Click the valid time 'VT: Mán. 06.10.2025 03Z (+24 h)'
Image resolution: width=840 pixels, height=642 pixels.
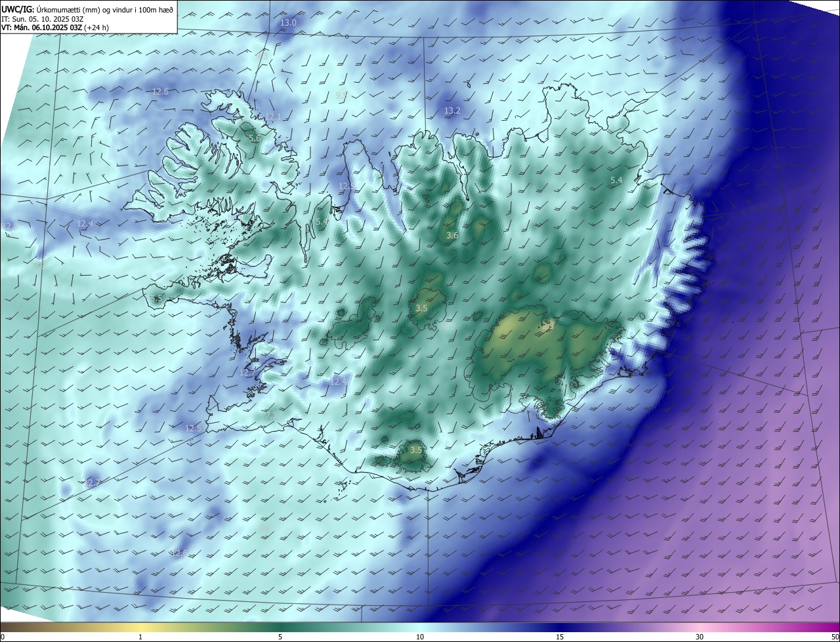point(55,28)
